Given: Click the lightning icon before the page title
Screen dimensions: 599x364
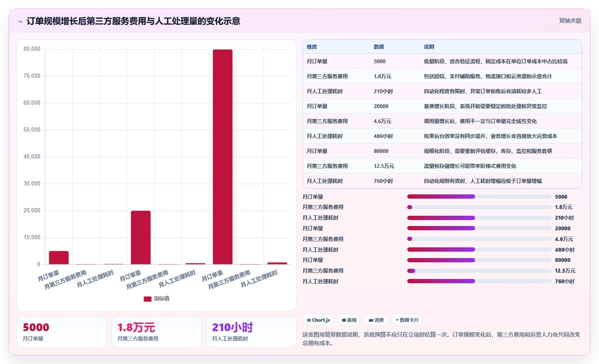Looking at the screenshot, I should (21, 21).
